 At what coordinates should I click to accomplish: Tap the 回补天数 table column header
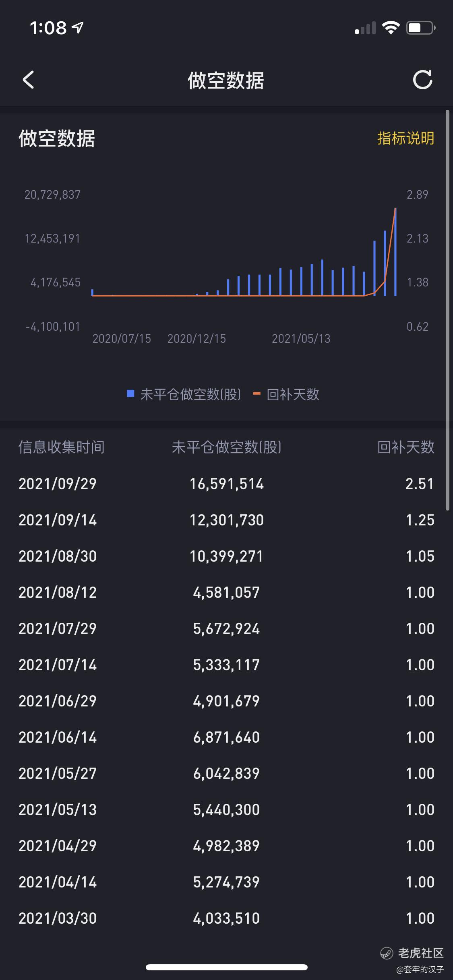pos(406,447)
